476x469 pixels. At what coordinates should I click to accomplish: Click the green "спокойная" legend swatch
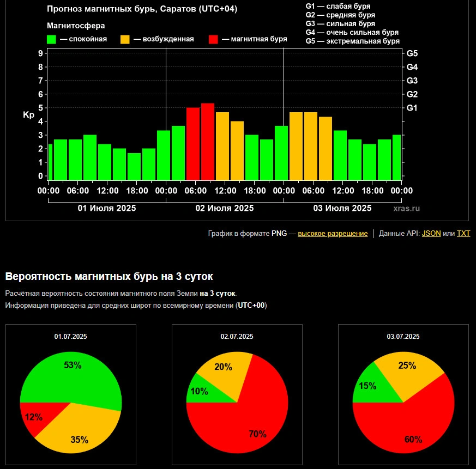tap(52, 39)
